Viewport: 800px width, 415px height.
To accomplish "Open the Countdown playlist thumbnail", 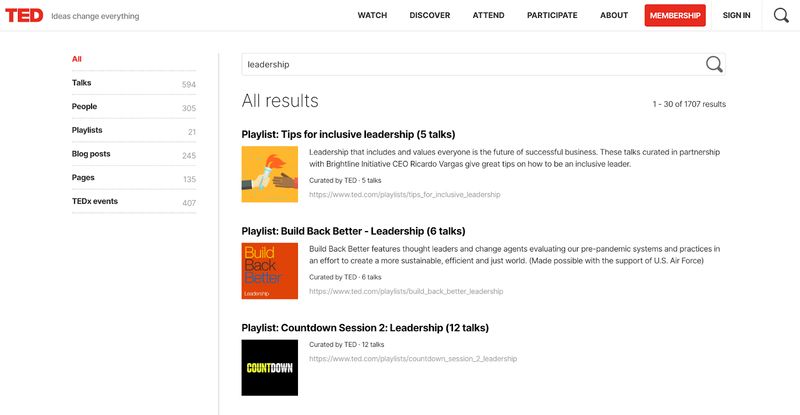I will coord(270,367).
